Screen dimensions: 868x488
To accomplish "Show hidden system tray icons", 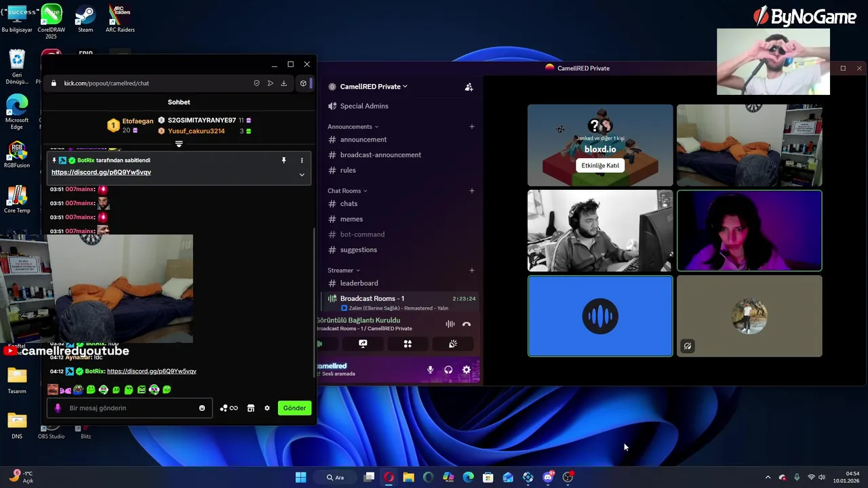I will (768, 477).
